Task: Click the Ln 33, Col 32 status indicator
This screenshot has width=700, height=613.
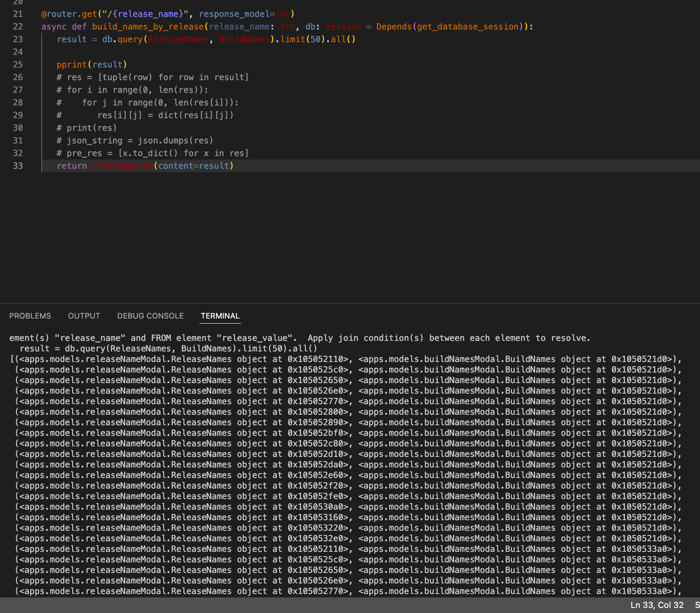Action: (x=657, y=605)
